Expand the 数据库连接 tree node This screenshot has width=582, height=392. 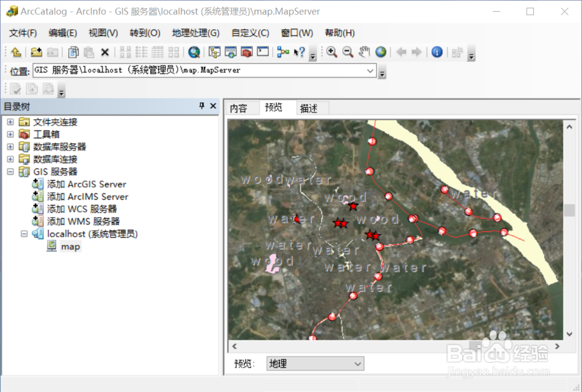click(x=10, y=159)
